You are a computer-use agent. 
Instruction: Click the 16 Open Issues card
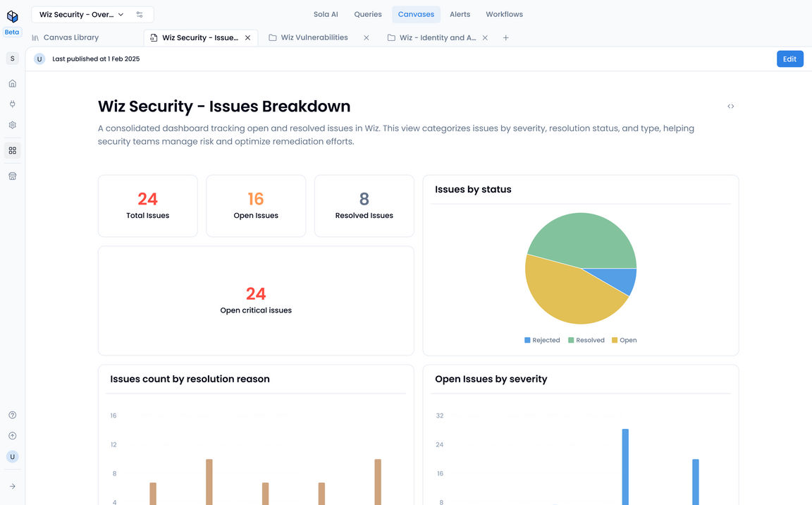256,206
